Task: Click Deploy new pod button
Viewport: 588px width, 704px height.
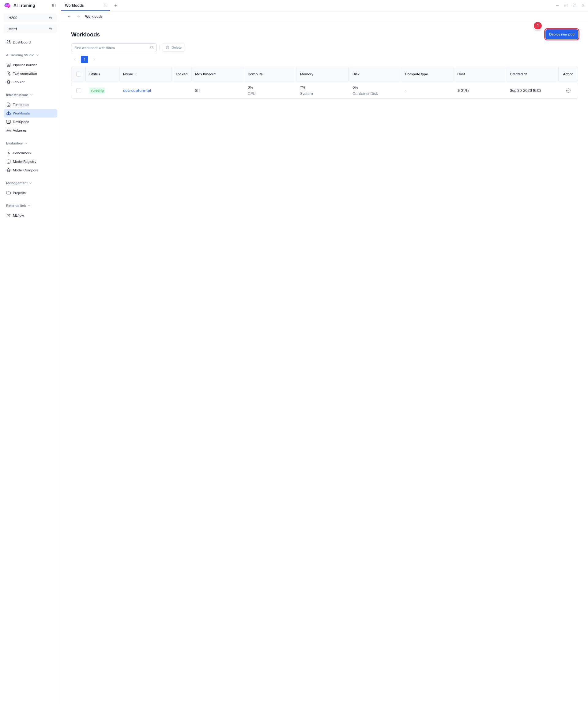Action: [x=561, y=34]
